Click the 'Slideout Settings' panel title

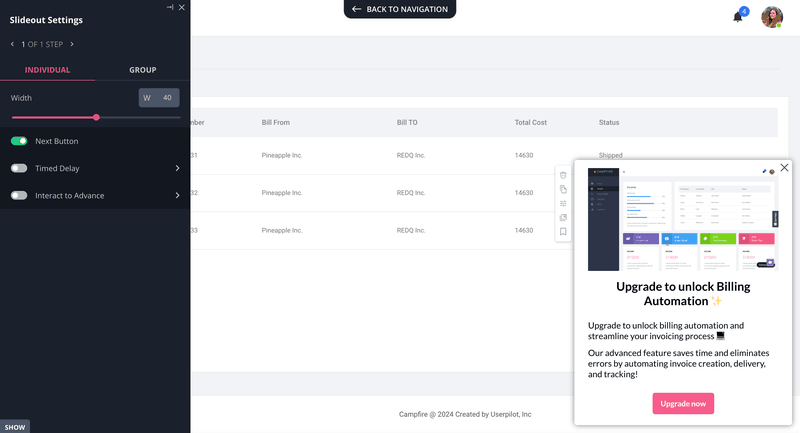46,20
